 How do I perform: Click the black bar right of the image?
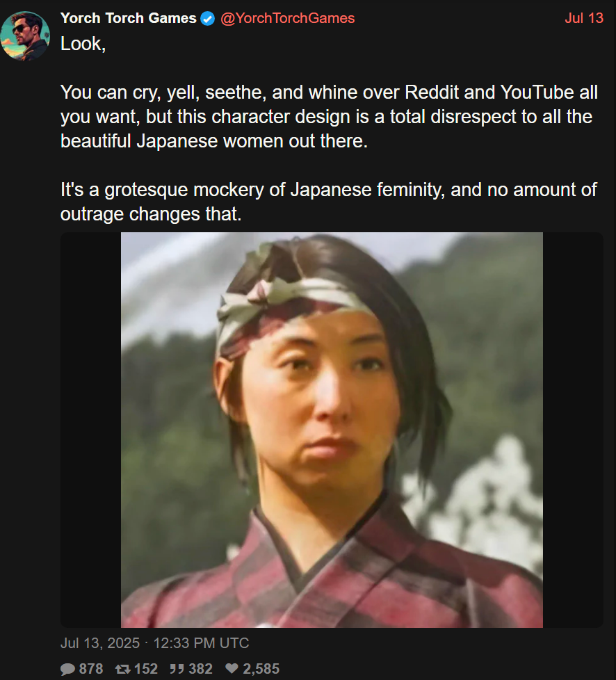tap(573, 430)
